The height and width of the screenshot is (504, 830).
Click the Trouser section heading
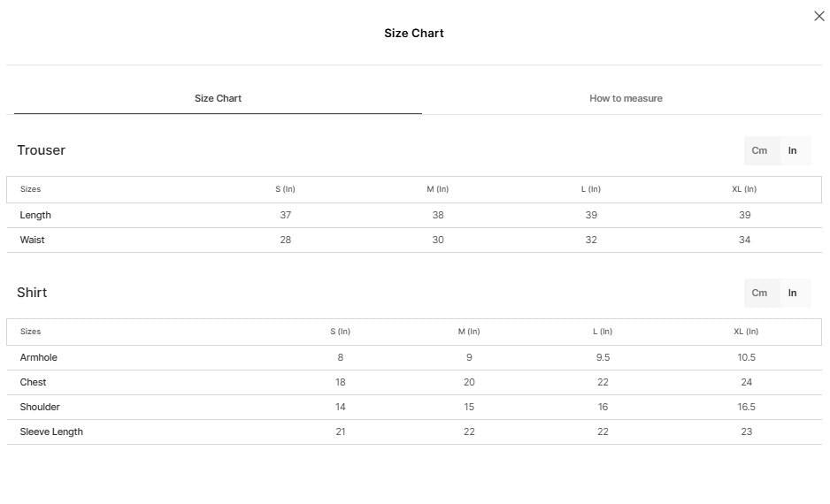pos(41,150)
